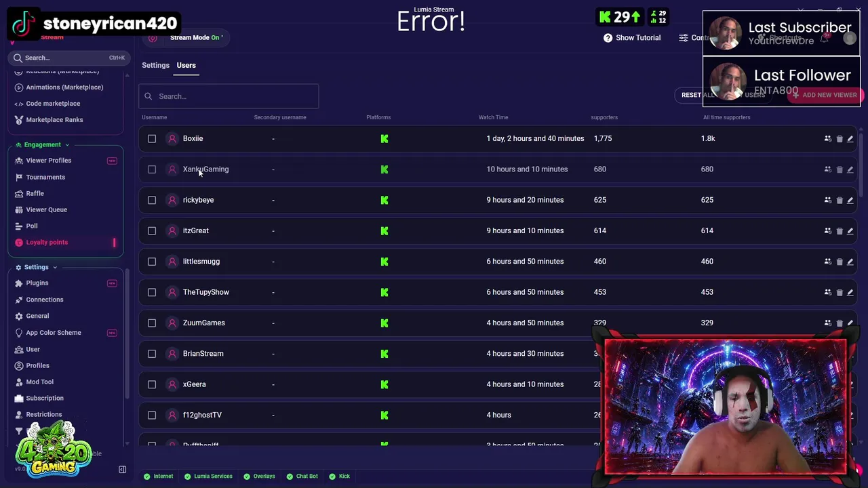Image resolution: width=868 pixels, height=488 pixels.
Task: Open the User settings icon
Action: click(x=19, y=349)
